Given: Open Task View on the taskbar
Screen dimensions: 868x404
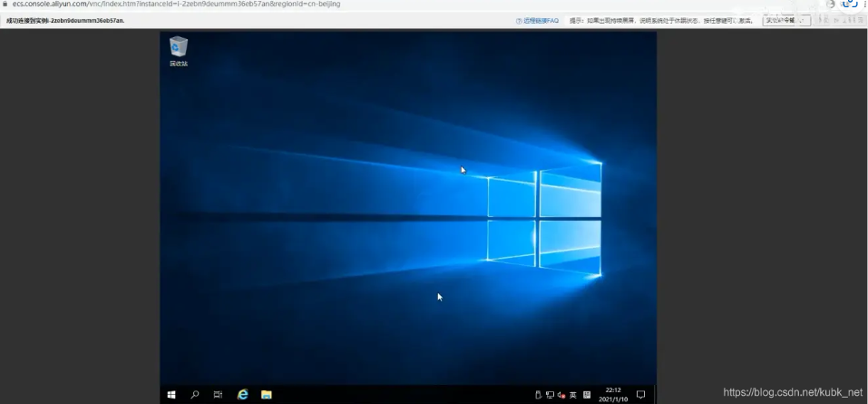Looking at the screenshot, I should click(218, 395).
